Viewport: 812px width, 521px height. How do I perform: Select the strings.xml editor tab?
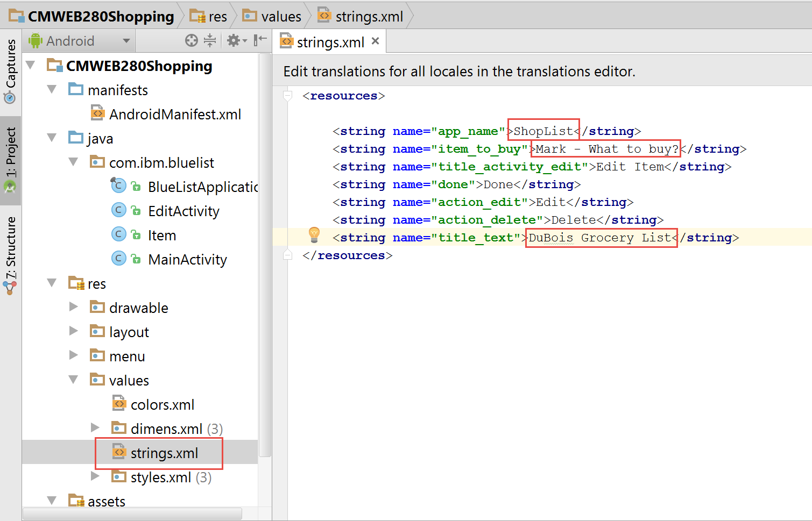[x=330, y=42]
